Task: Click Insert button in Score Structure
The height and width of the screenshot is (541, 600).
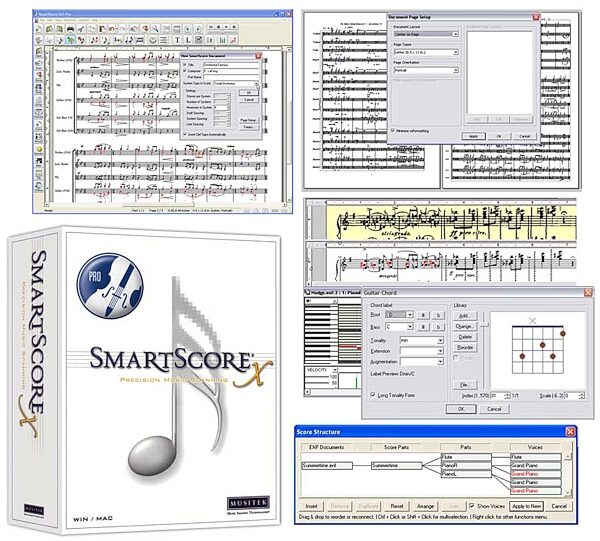Action: [311, 506]
